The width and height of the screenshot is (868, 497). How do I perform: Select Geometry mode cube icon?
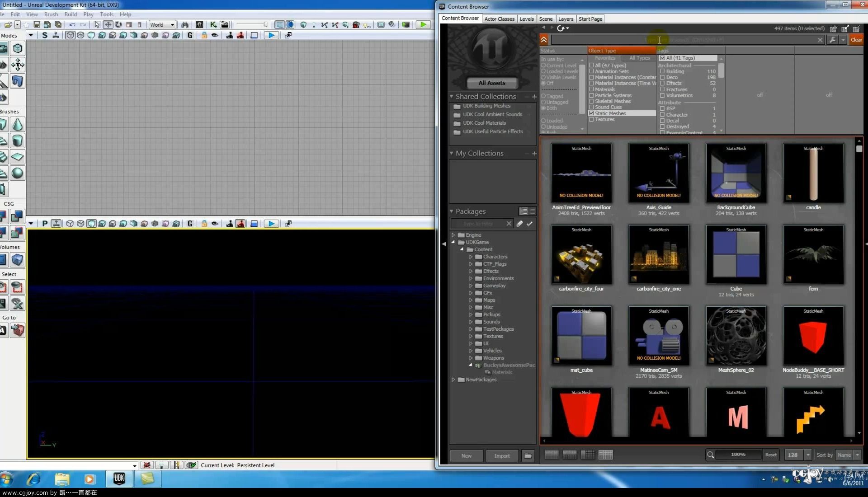tap(18, 48)
